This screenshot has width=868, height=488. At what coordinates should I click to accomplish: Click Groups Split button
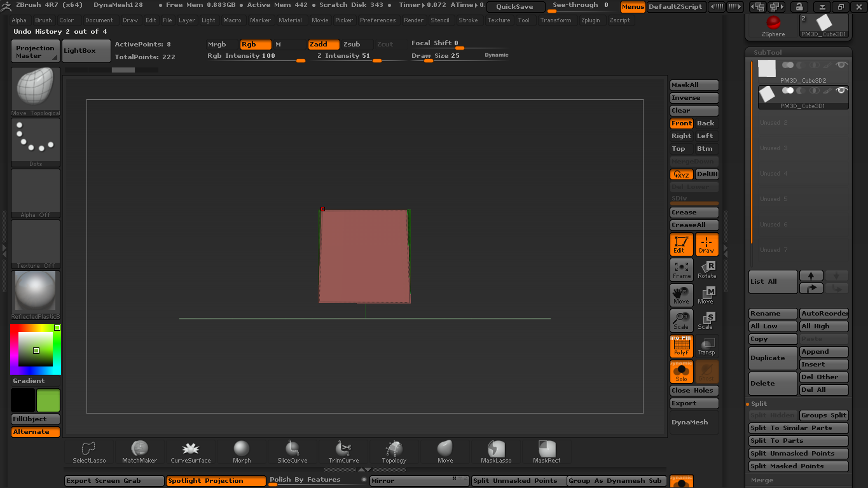(824, 415)
